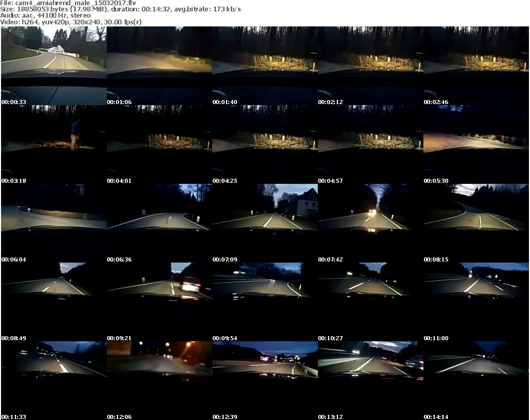
Task: Click the Video: h264, yuv420p info line
Action: [70, 22]
